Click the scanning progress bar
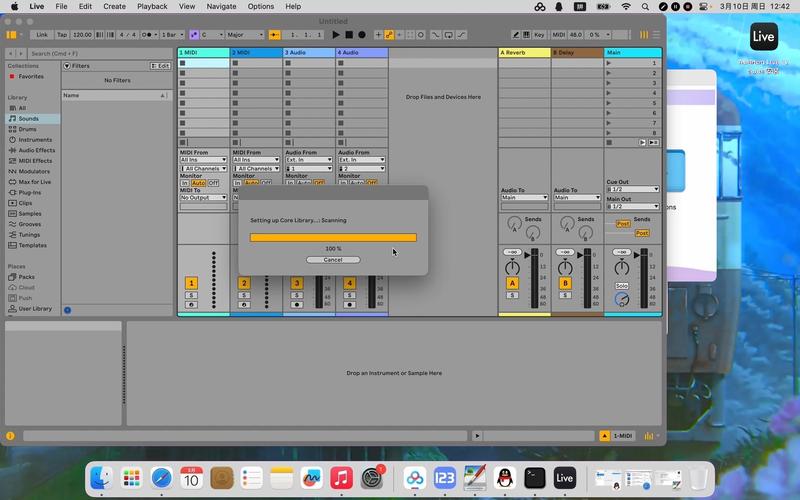This screenshot has height=500, width=800. 333,237
